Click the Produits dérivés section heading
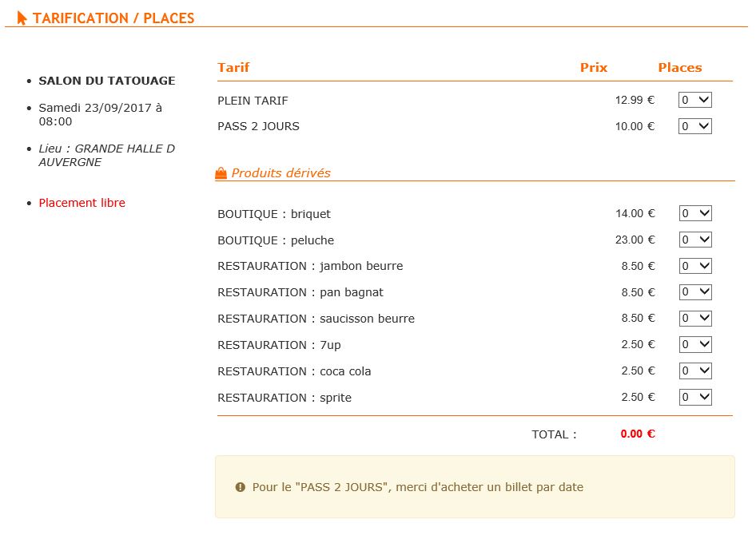Viewport: 756px width, 547px height. pos(281,173)
